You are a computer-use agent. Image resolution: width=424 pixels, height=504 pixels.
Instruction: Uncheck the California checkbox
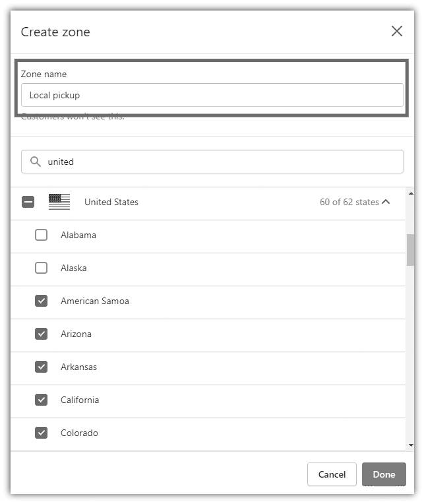point(41,400)
